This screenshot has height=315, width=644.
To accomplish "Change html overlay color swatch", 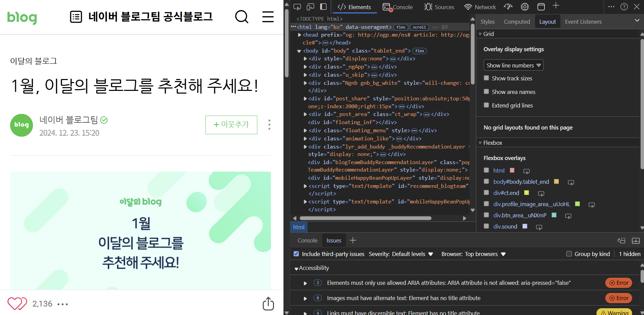I will coord(512,170).
